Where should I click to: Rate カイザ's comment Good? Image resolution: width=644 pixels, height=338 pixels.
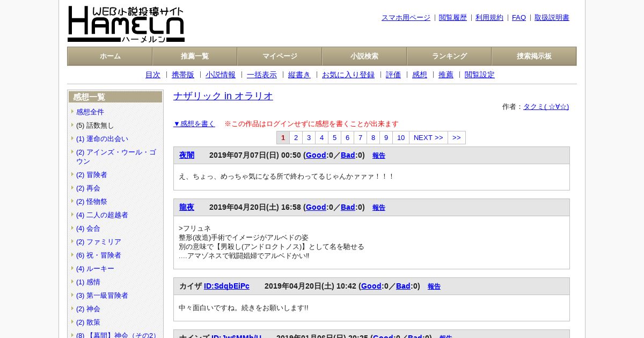(371, 286)
